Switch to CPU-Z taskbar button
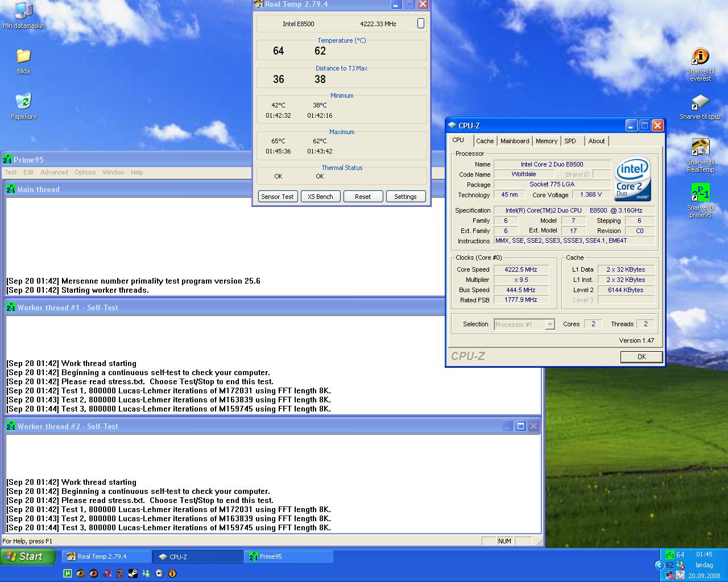Viewport: 728px width, 582px height. point(198,557)
